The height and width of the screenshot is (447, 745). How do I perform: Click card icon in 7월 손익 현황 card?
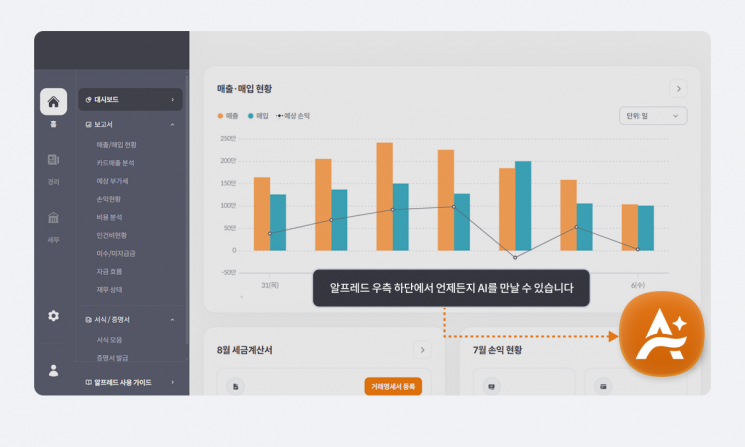(x=603, y=387)
